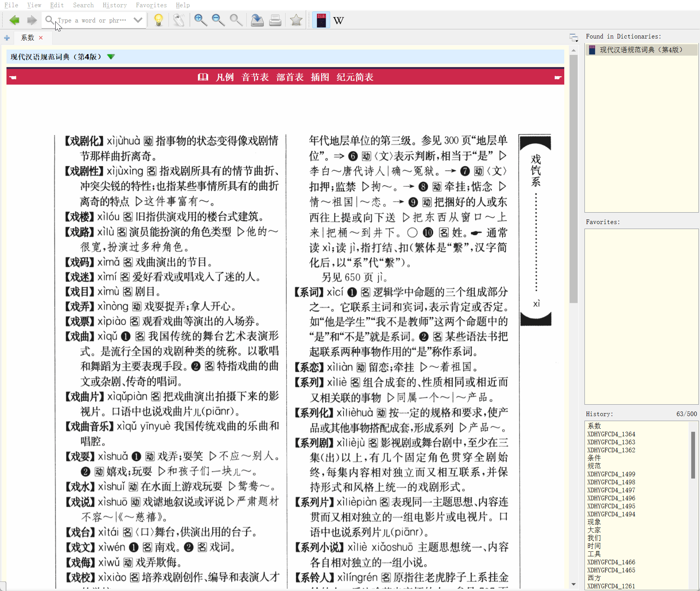Open the History menu
Image resolution: width=700 pixels, height=591 pixels.
(114, 5)
